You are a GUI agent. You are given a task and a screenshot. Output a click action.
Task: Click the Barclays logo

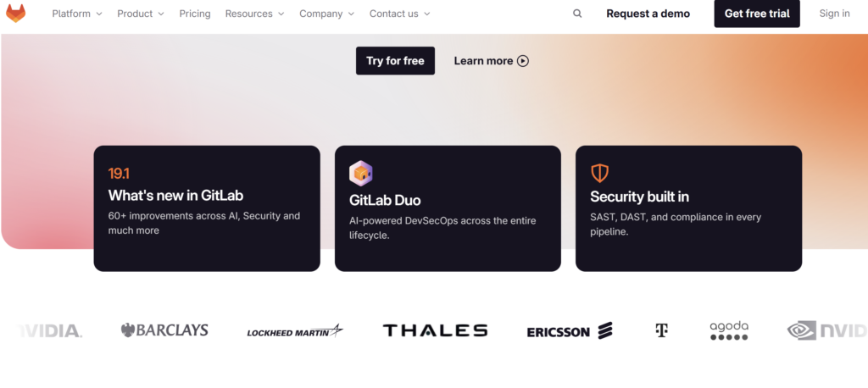click(x=164, y=330)
